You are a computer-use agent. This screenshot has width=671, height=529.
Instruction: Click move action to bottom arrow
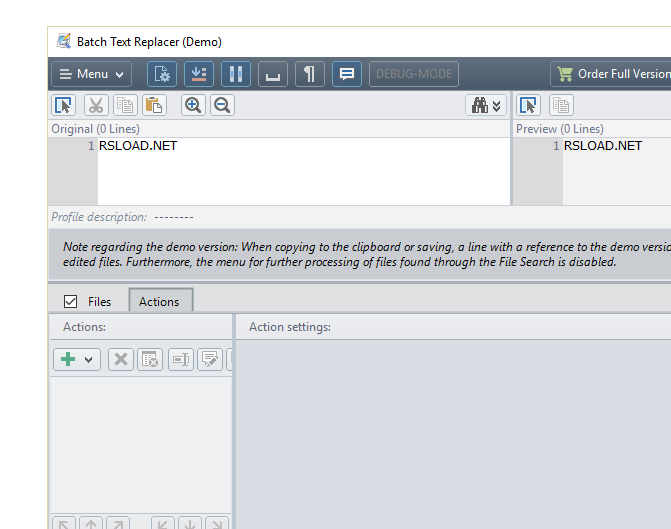[217, 523]
